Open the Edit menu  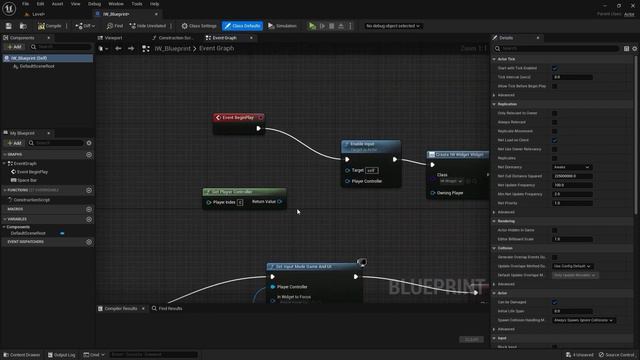pyautogui.click(x=40, y=4)
